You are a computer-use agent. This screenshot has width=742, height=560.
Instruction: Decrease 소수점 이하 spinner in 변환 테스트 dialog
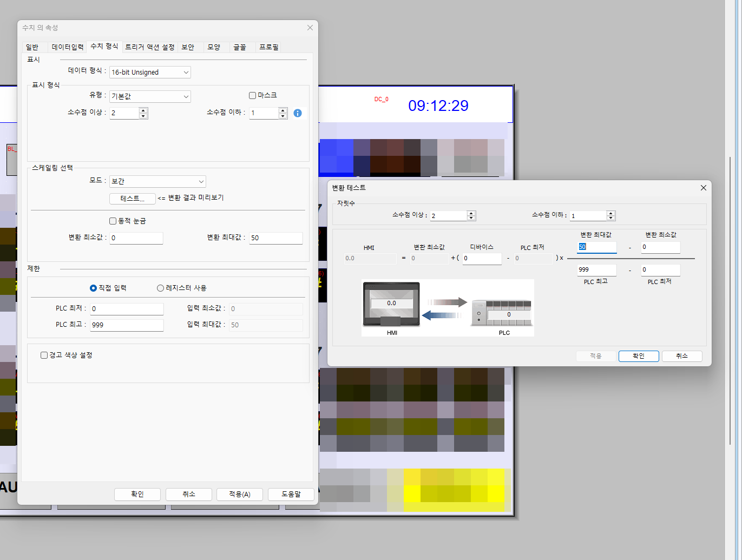[x=611, y=218]
